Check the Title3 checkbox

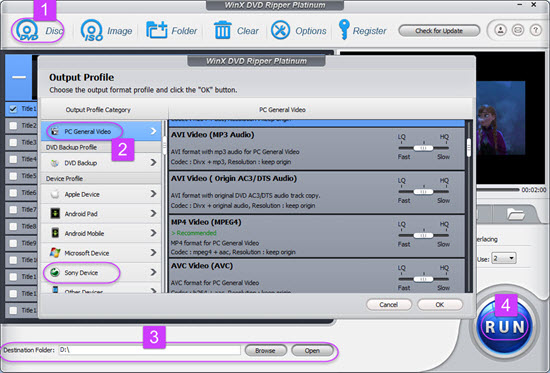pos(13,142)
